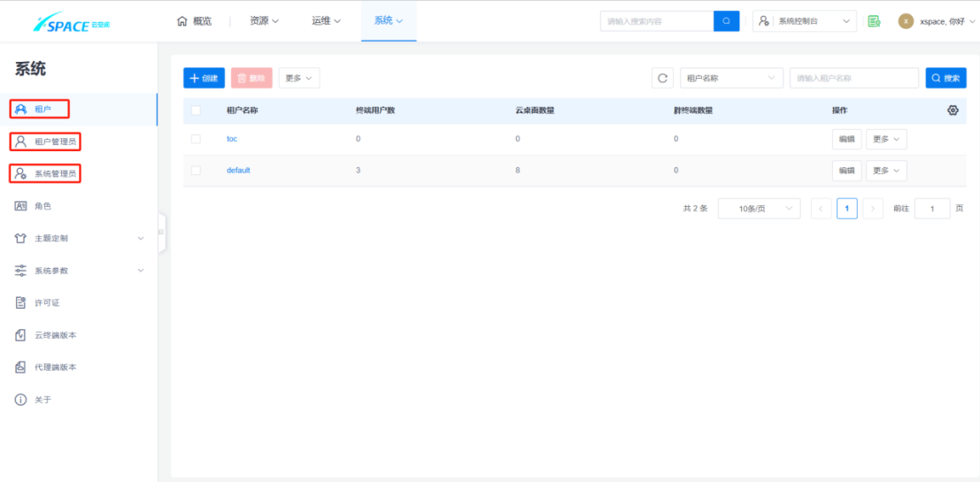Toggle the select-all checkbox in table header
The height and width of the screenshot is (482, 980).
[x=196, y=111]
